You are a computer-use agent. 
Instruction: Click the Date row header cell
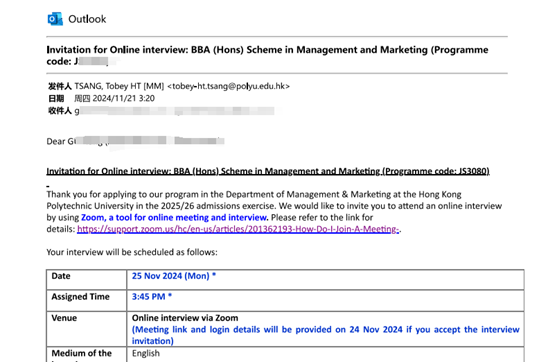click(86, 280)
